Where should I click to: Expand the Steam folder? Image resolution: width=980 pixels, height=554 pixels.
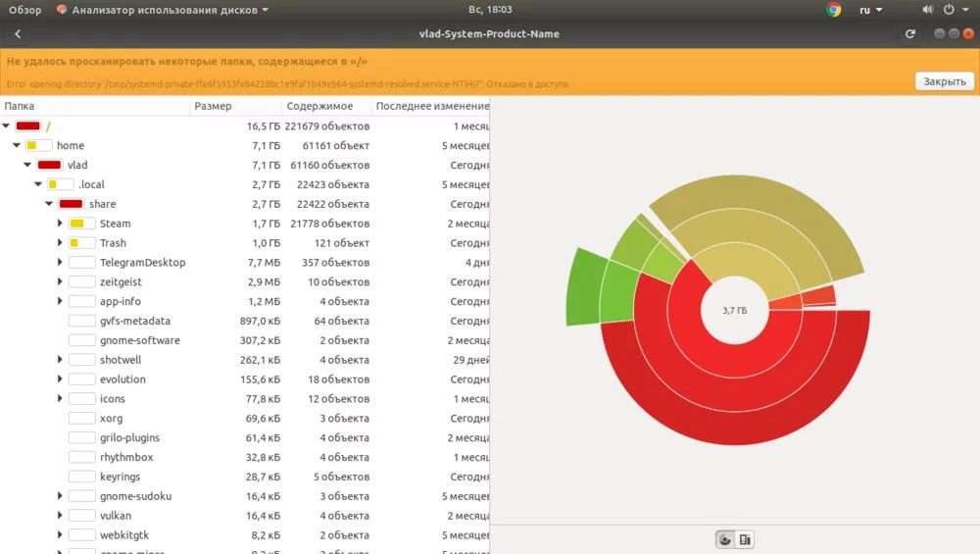[61, 224]
